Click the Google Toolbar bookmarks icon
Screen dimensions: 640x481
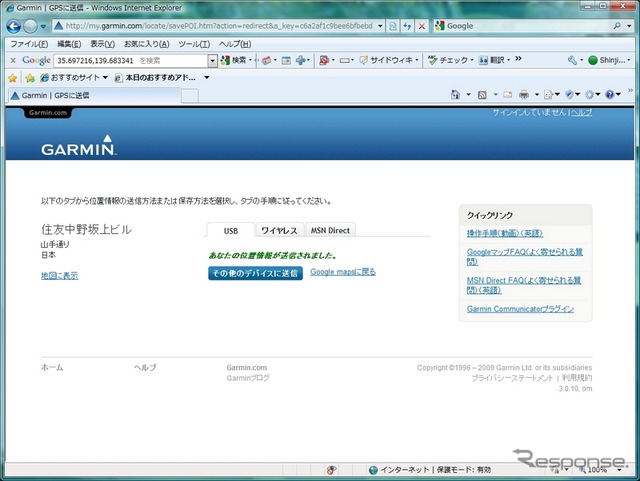point(267,60)
